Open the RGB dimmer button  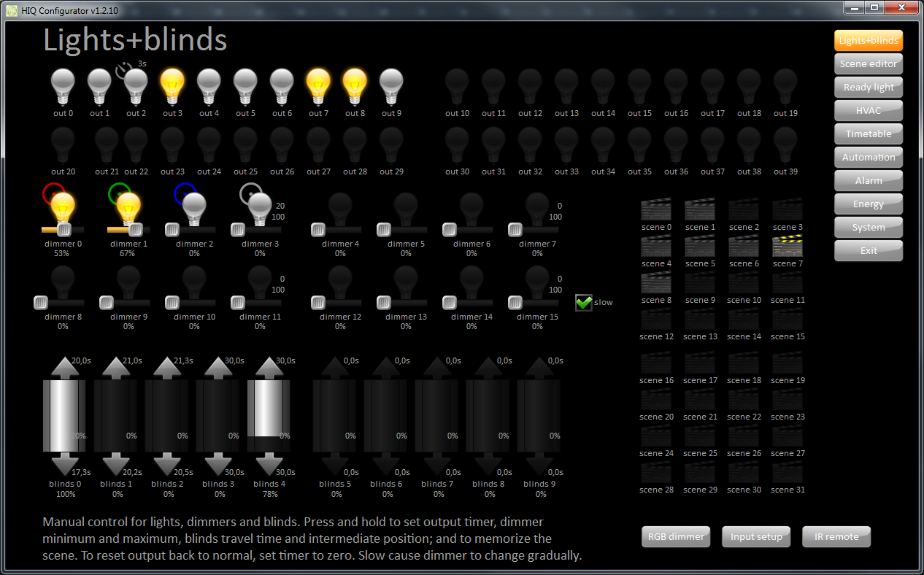(677, 536)
